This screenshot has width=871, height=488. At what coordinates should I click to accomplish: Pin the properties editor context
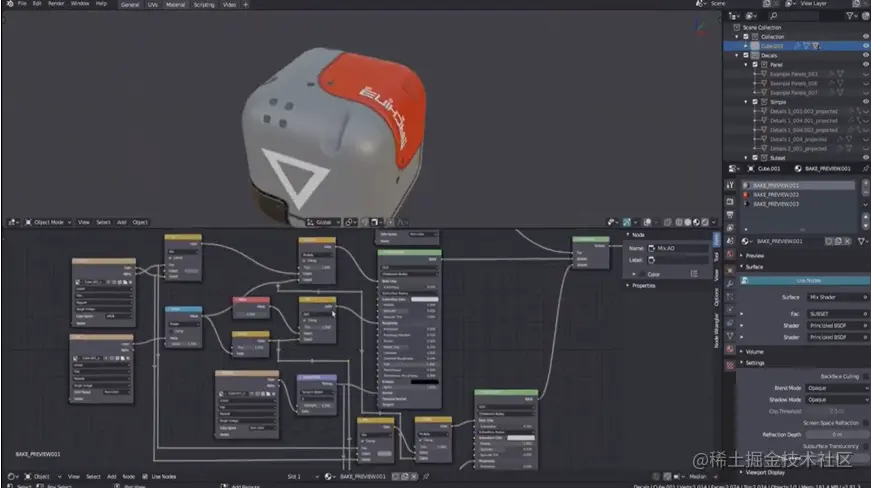coord(865,168)
